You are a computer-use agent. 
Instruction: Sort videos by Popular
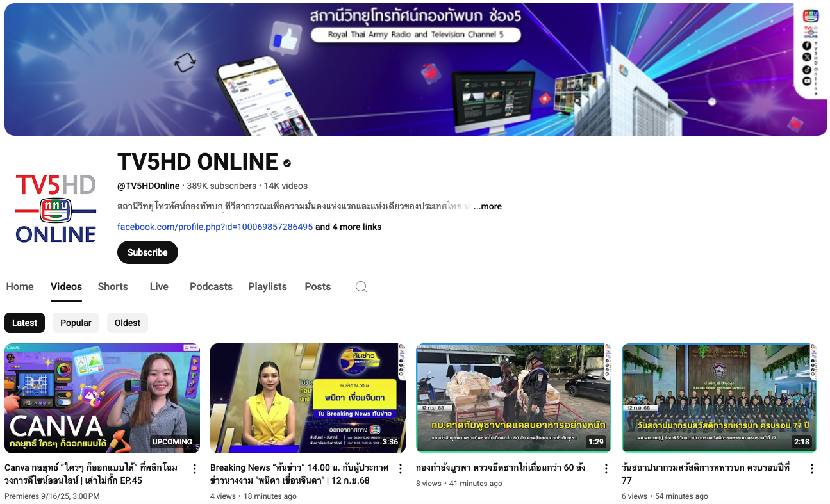[76, 323]
